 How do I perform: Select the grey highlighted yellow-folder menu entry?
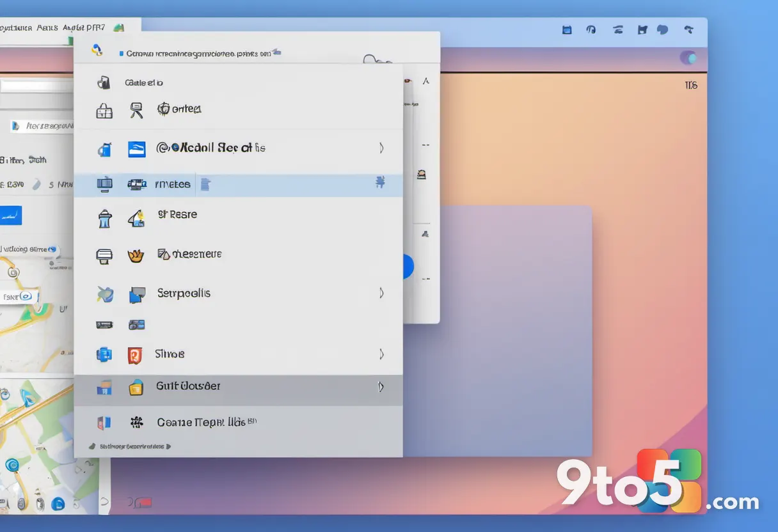tap(238, 390)
